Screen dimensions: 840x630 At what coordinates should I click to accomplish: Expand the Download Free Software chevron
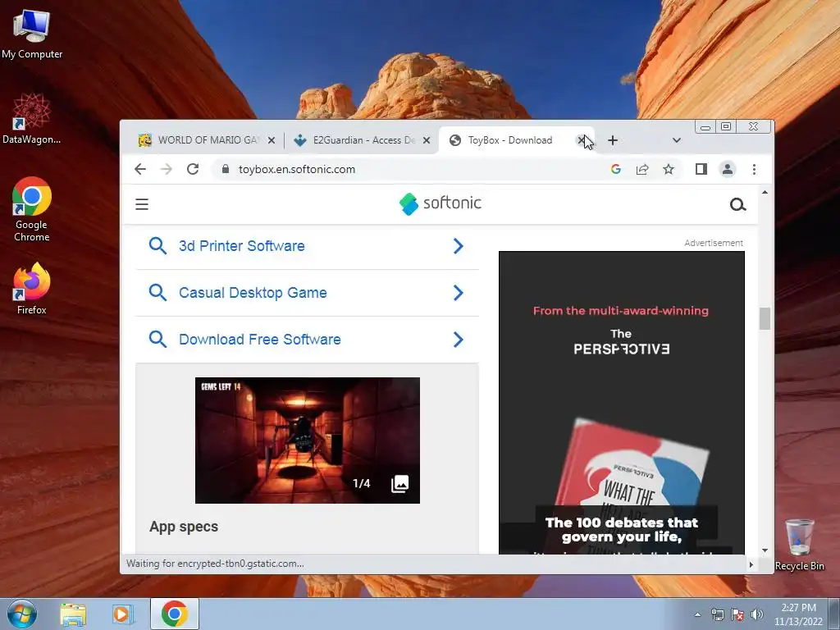[458, 339]
